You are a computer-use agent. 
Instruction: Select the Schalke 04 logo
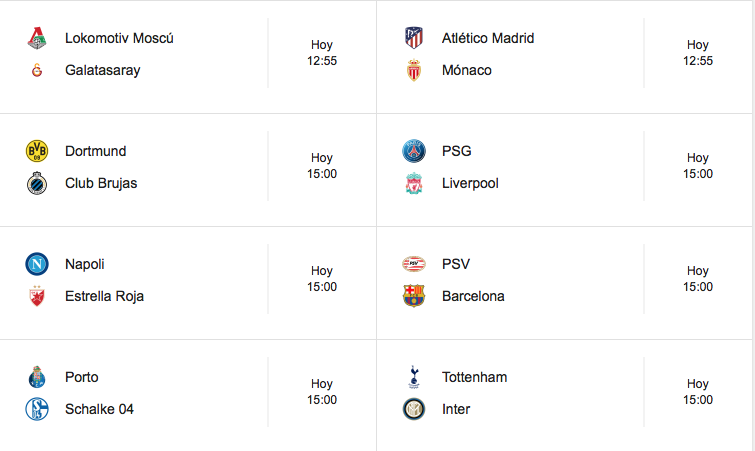[x=37, y=409]
